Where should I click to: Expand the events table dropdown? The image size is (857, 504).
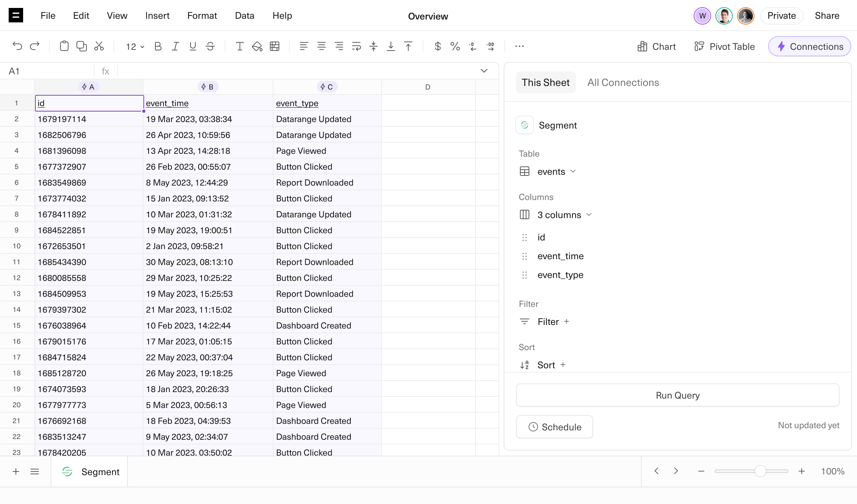coord(556,171)
